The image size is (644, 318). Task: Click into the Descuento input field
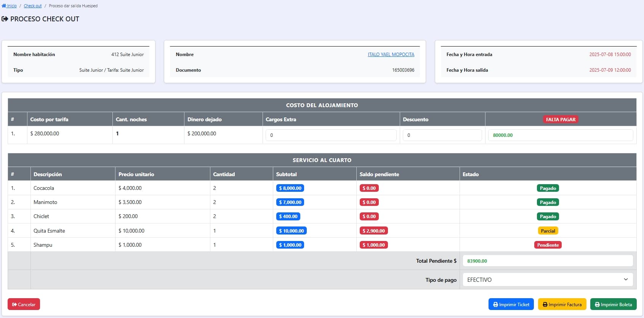pos(442,135)
